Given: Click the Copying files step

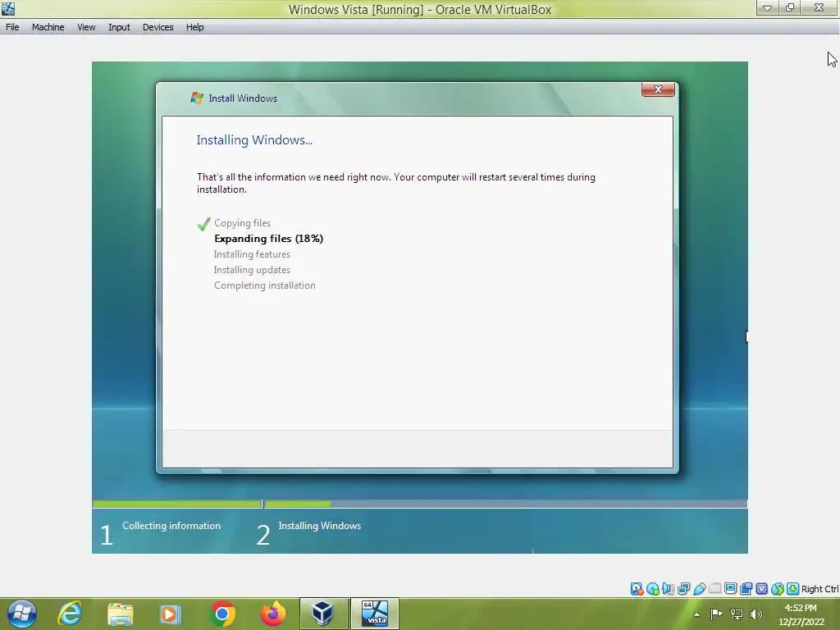Looking at the screenshot, I should tap(242, 223).
